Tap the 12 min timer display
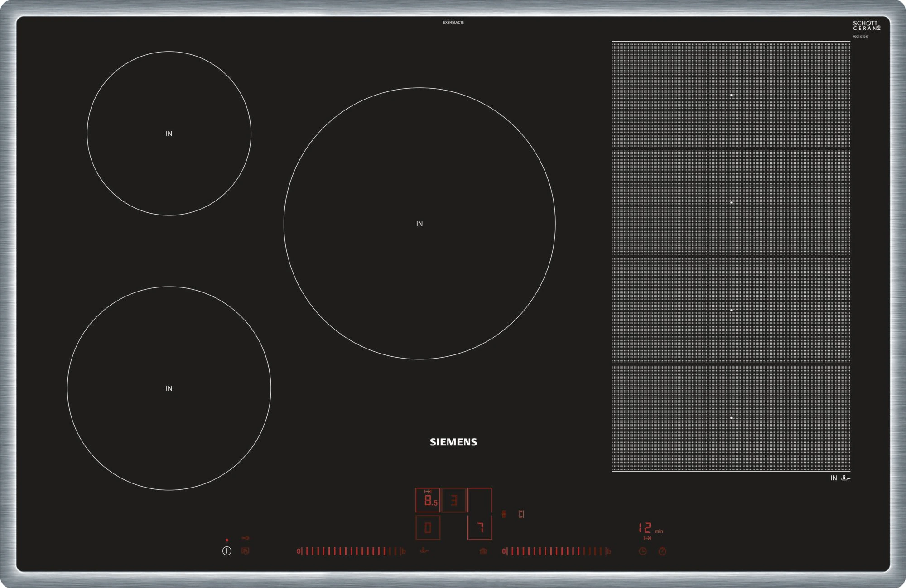The image size is (906, 588). point(645,528)
